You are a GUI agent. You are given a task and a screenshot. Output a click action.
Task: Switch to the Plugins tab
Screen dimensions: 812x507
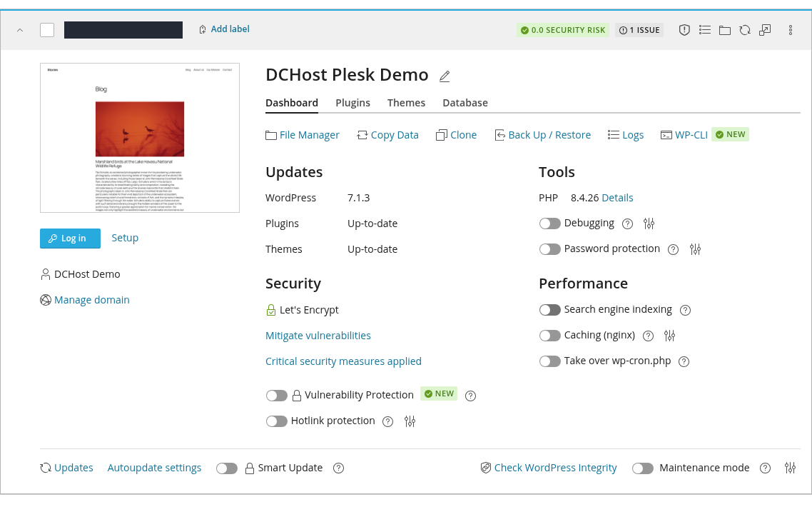point(352,103)
